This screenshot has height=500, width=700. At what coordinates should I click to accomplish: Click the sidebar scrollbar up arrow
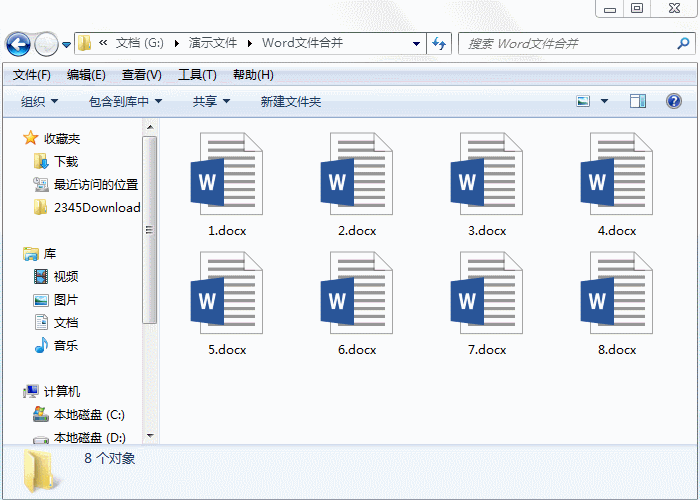(150, 128)
